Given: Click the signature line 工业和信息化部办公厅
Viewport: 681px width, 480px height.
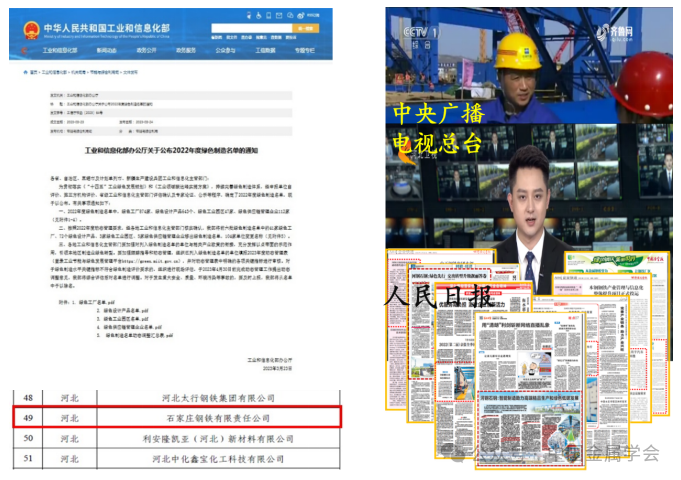Looking at the screenshot, I should point(270,360).
